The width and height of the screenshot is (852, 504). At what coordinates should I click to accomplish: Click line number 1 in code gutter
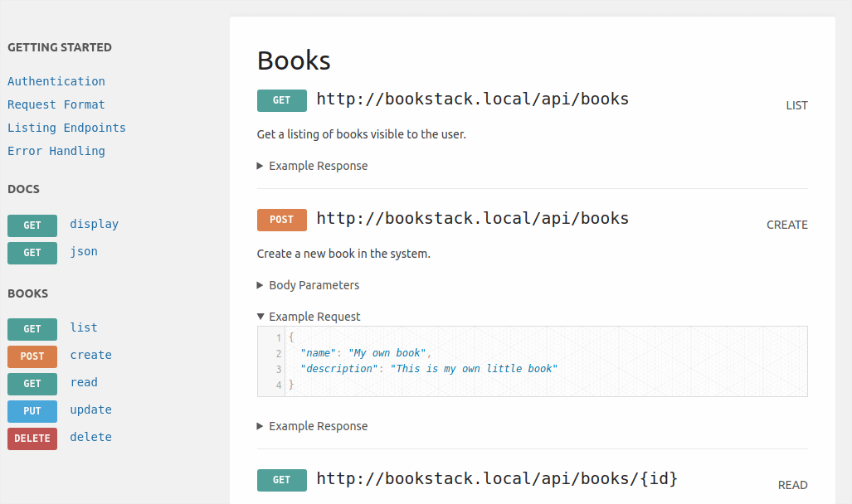click(x=279, y=338)
